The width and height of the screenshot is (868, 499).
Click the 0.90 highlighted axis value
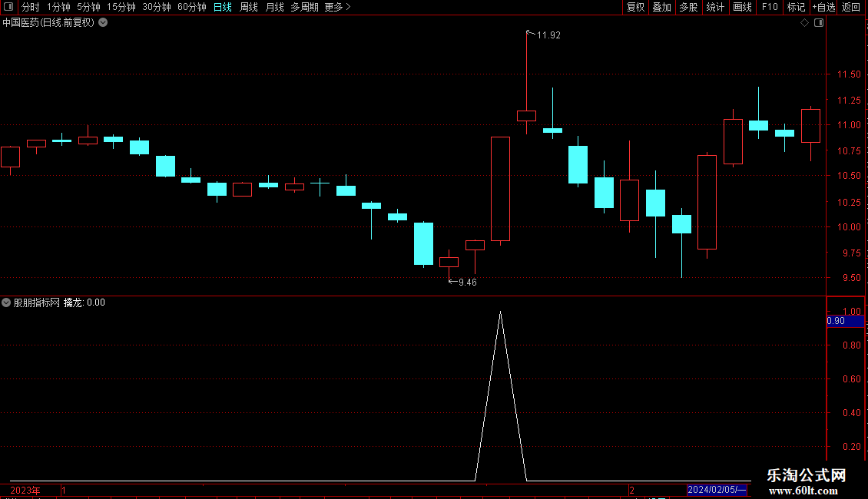tap(845, 321)
